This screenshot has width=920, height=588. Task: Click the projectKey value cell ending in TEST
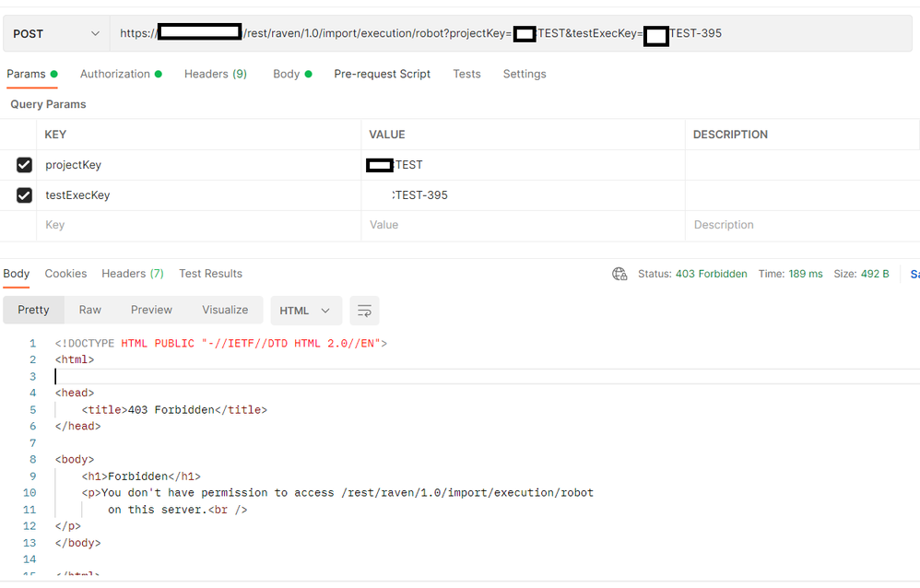tap(523, 165)
